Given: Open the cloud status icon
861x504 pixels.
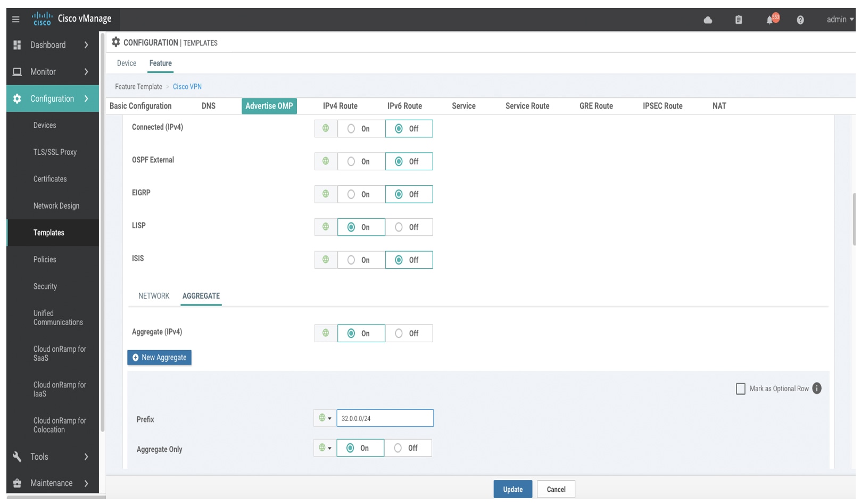Looking at the screenshot, I should (708, 20).
